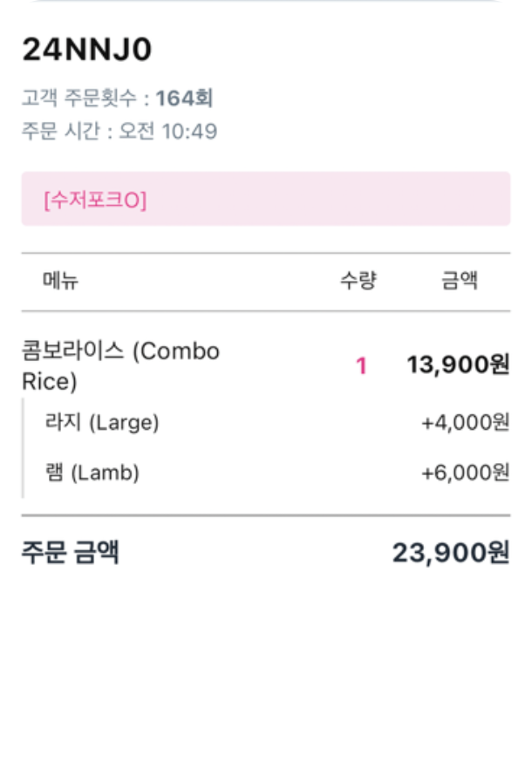The width and height of the screenshot is (532, 783).
Task: Click the 23,900원 order total
Action: pyautogui.click(x=450, y=552)
